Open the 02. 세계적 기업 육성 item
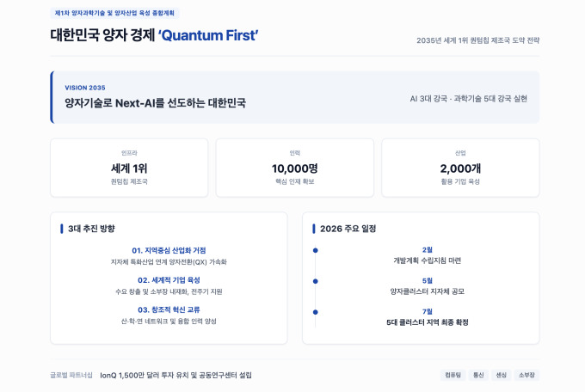 [169, 280]
